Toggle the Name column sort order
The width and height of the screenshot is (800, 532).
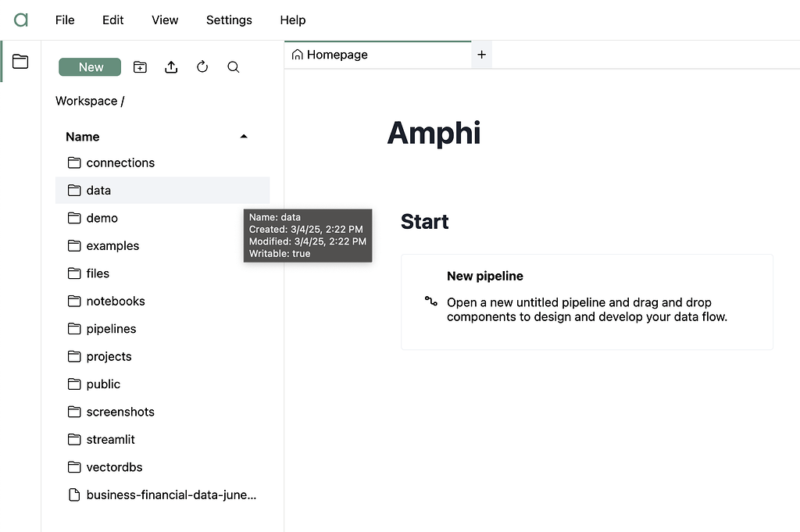244,136
